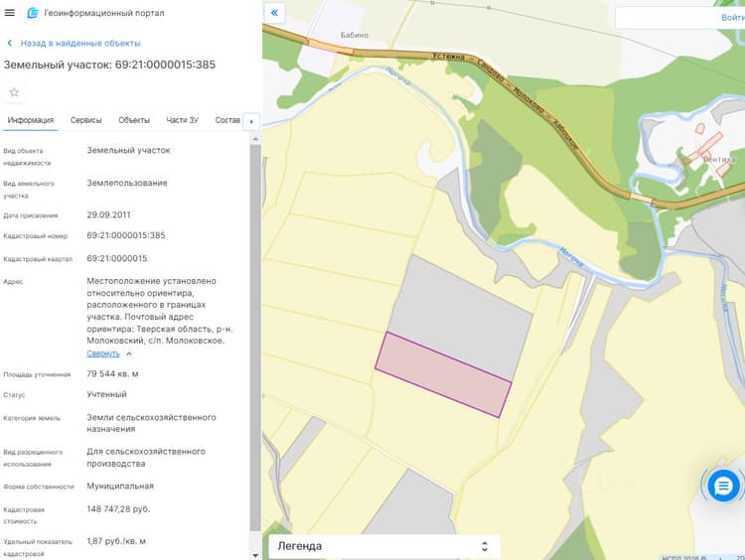Select the Части ЗУ tab
Image resolution: width=745 pixels, height=560 pixels.
click(x=183, y=120)
